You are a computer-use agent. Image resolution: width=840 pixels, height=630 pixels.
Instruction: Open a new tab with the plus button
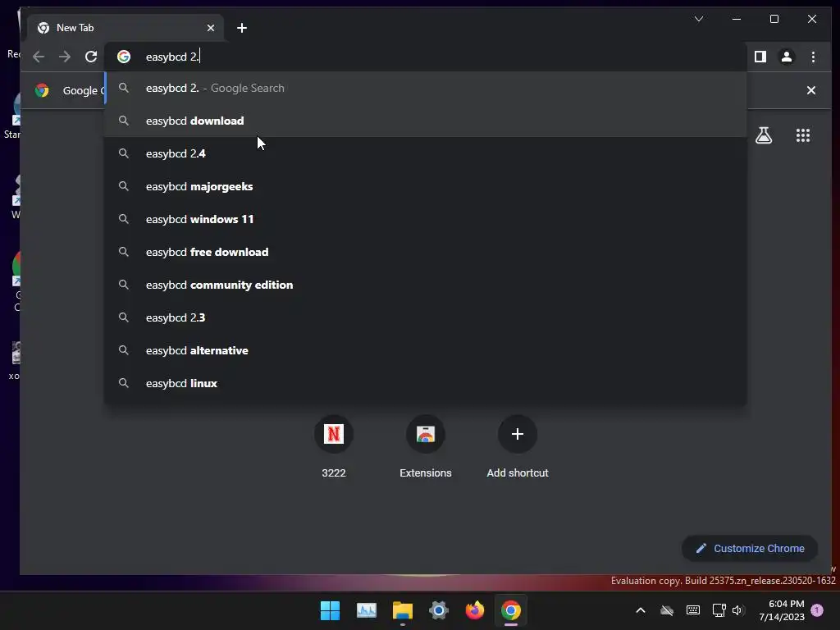pyautogui.click(x=242, y=28)
